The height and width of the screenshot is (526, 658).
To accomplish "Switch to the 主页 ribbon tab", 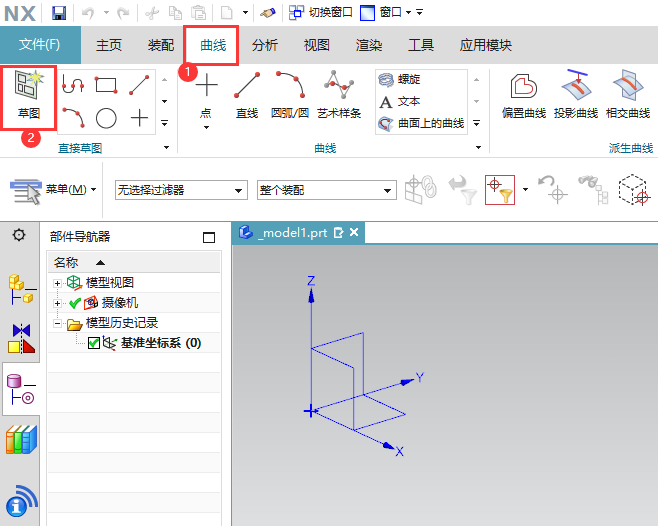I will click(109, 45).
